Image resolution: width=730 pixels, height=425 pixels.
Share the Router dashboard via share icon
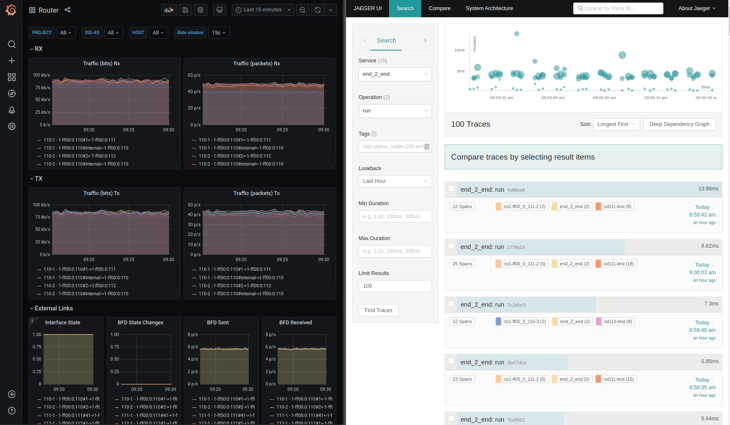pyautogui.click(x=68, y=10)
